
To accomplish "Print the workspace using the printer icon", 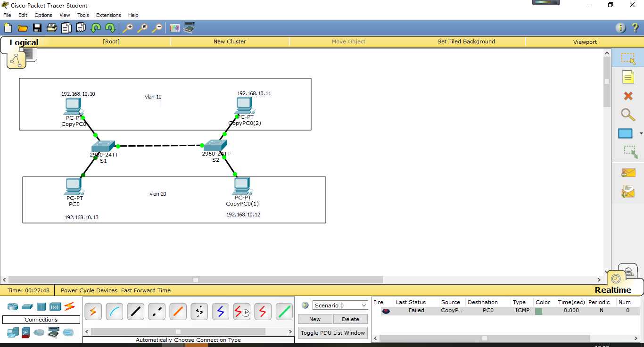I will coord(52,28).
